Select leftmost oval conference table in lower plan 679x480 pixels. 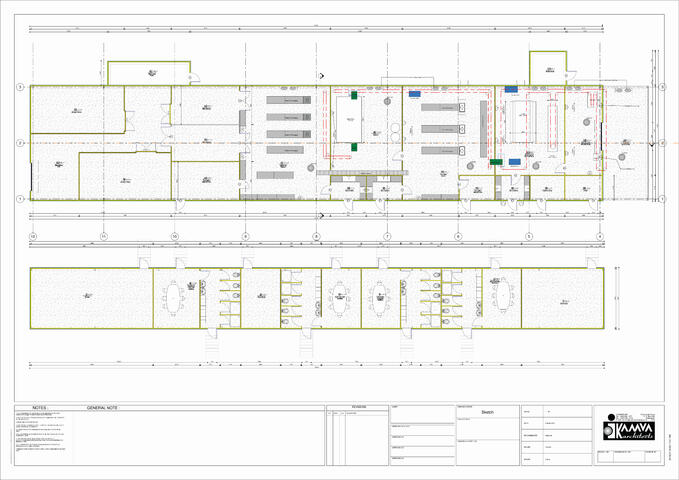coord(177,296)
